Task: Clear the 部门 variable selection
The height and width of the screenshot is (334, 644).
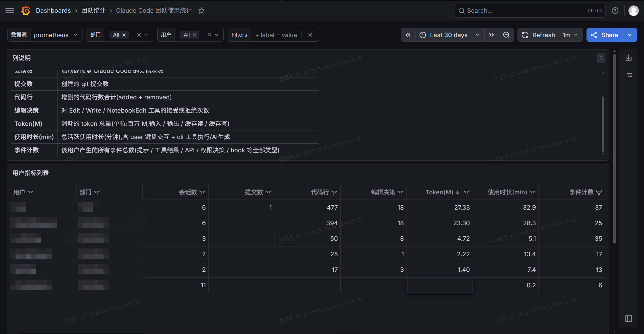Action: click(x=139, y=35)
